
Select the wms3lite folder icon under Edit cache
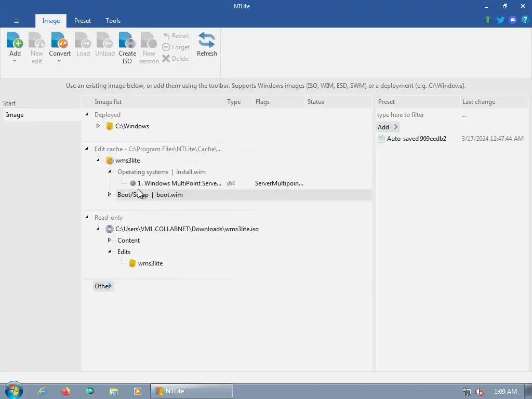[x=109, y=161]
